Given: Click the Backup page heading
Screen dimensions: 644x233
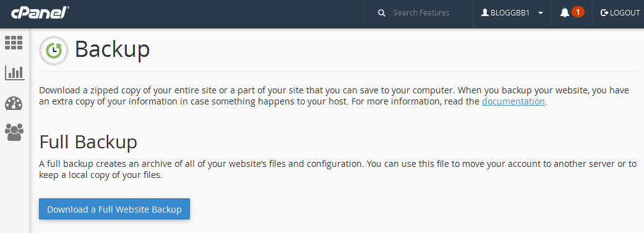Looking at the screenshot, I should coord(112,49).
